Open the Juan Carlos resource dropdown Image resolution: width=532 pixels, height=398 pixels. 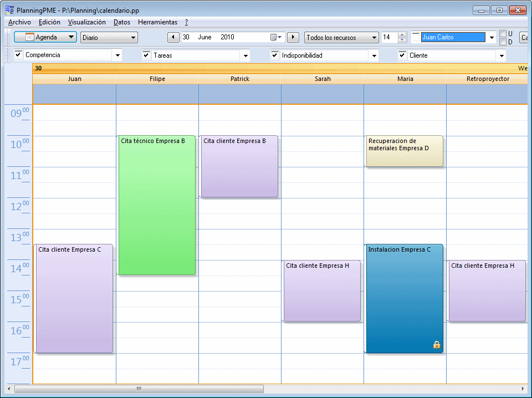point(491,37)
